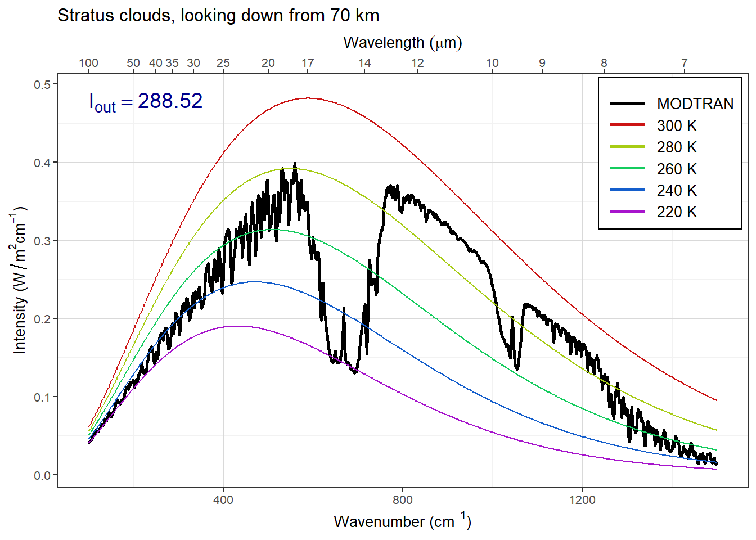Click the red 300 K legend swatch
The width and height of the screenshot is (756, 540).
(628, 125)
